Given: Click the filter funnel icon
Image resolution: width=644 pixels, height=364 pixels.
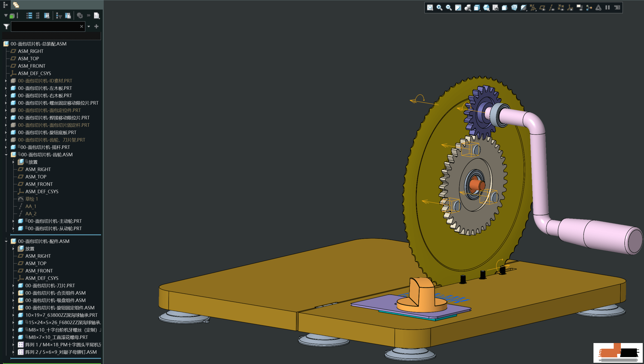Looking at the screenshot, I should click(6, 27).
